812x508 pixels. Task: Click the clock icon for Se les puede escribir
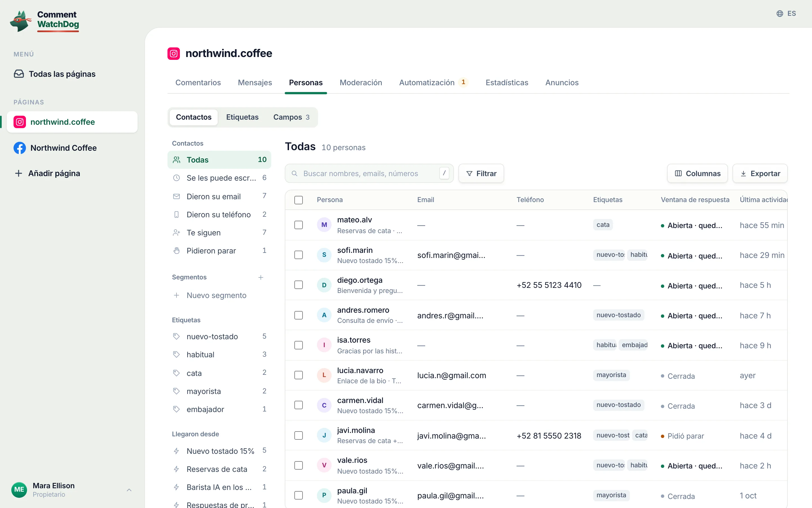click(176, 178)
